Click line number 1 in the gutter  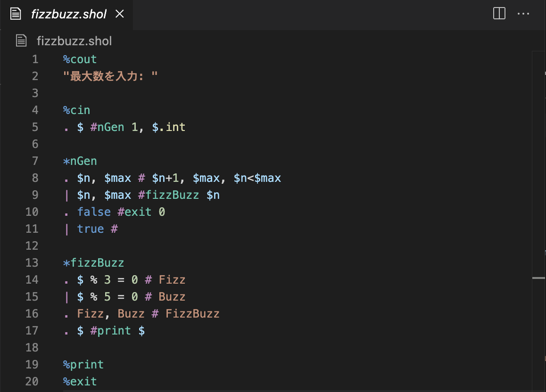(35, 59)
